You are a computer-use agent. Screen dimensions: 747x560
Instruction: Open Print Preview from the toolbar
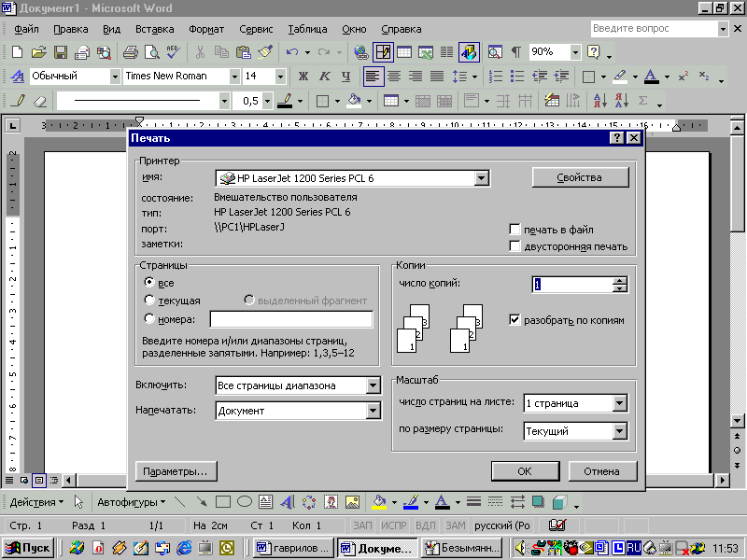pyautogui.click(x=152, y=52)
